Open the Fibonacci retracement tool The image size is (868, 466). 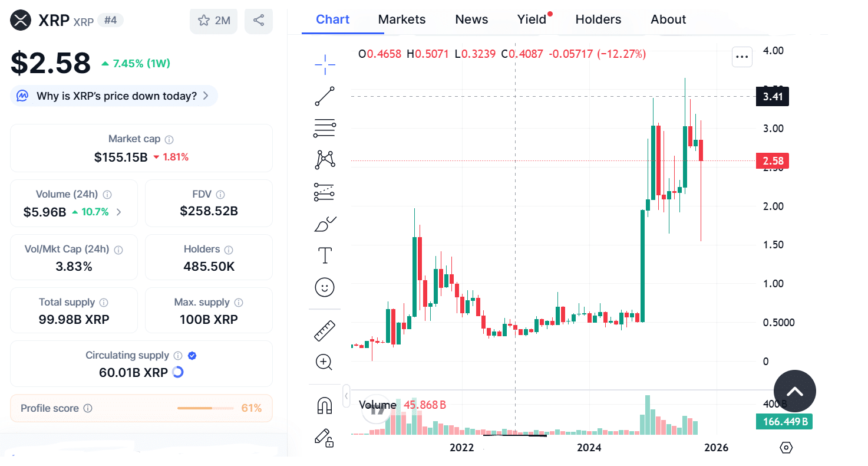[324, 128]
